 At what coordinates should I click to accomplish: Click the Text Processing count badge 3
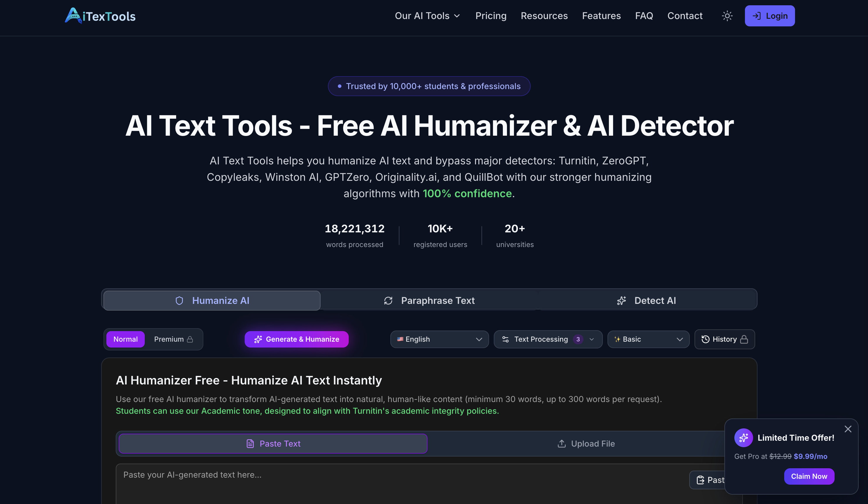[578, 339]
